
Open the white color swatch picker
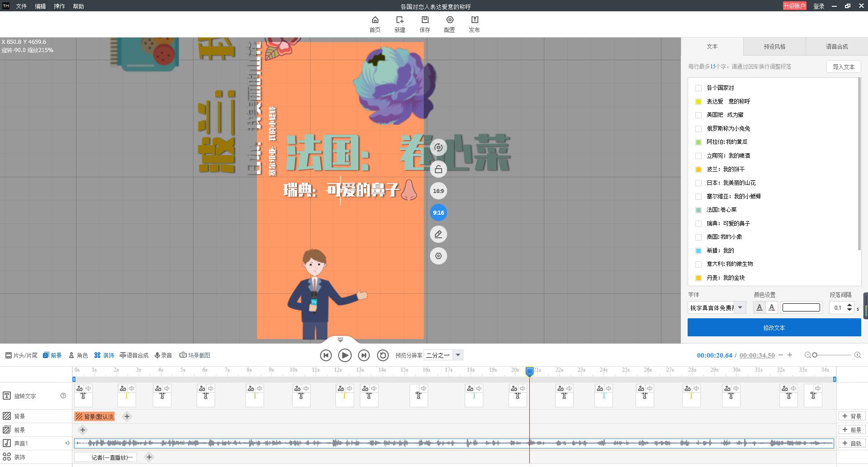click(801, 307)
